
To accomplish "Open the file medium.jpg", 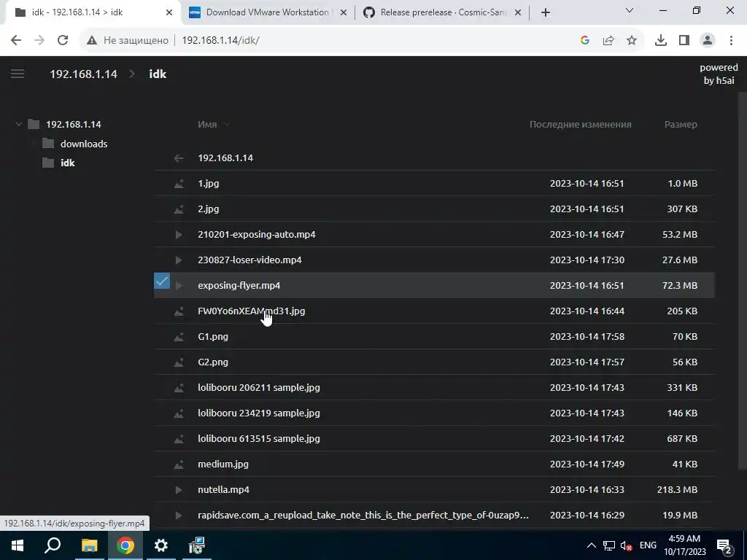I will tap(223, 464).
